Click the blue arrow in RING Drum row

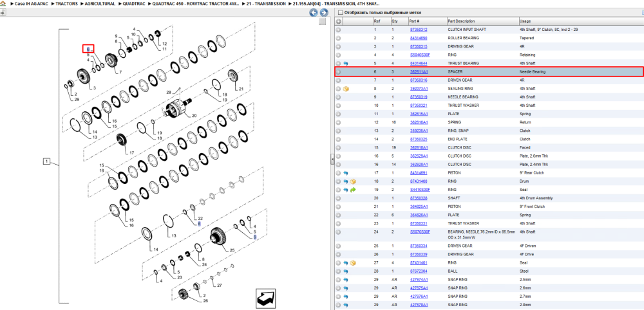[x=345, y=181]
